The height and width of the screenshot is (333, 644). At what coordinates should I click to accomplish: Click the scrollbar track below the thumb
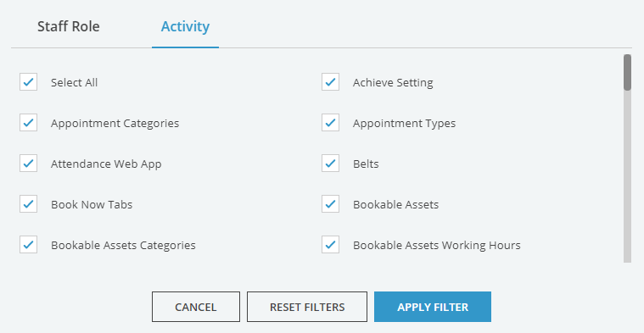click(x=627, y=176)
